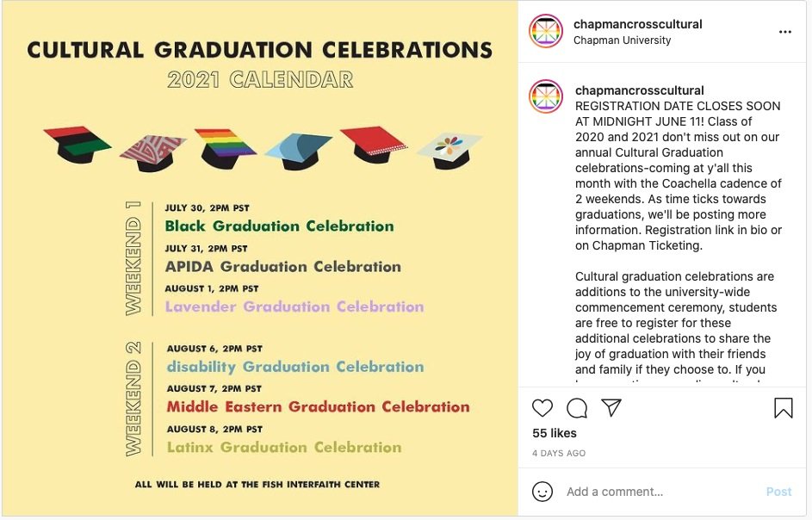View the 55 likes list

pos(555,433)
